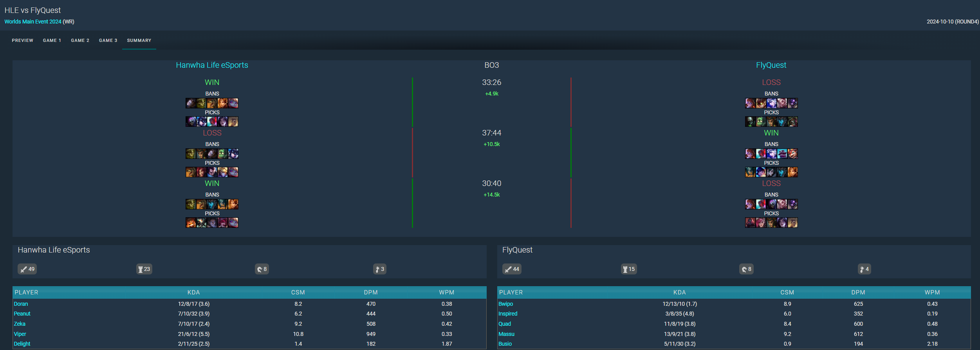980x350 pixels.
Task: Click FlyQuest's barons badge showing 4
Action: [x=864, y=269]
